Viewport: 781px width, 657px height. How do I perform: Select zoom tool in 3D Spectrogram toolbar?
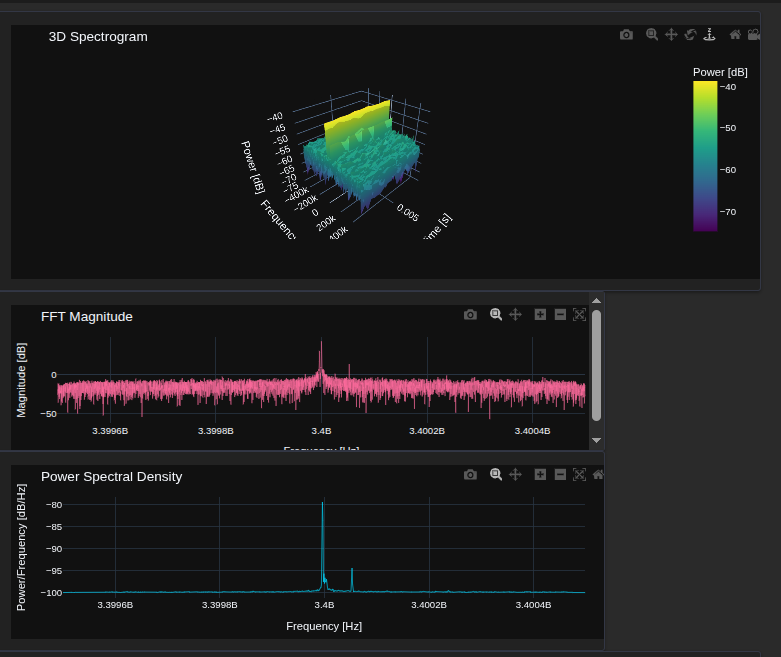tap(652, 35)
